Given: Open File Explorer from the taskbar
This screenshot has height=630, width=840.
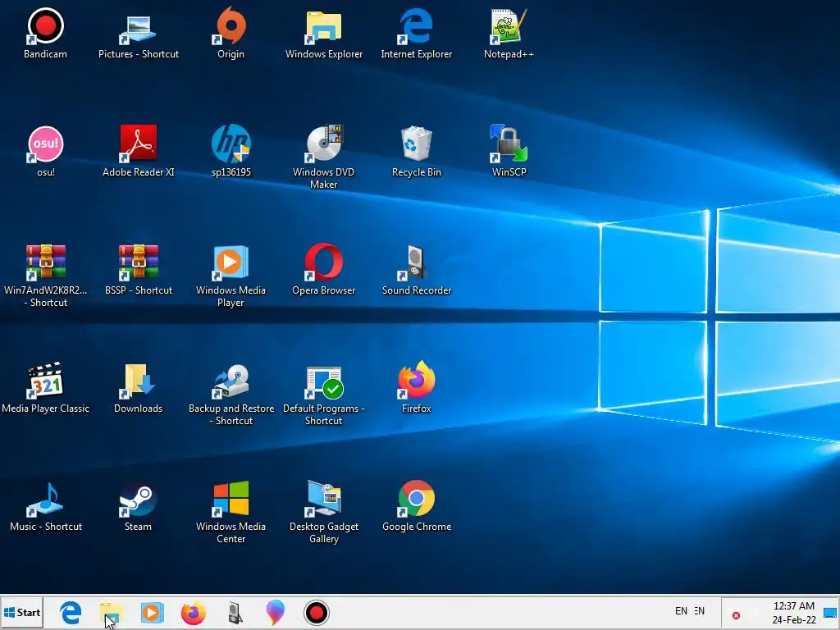Looking at the screenshot, I should [x=111, y=612].
